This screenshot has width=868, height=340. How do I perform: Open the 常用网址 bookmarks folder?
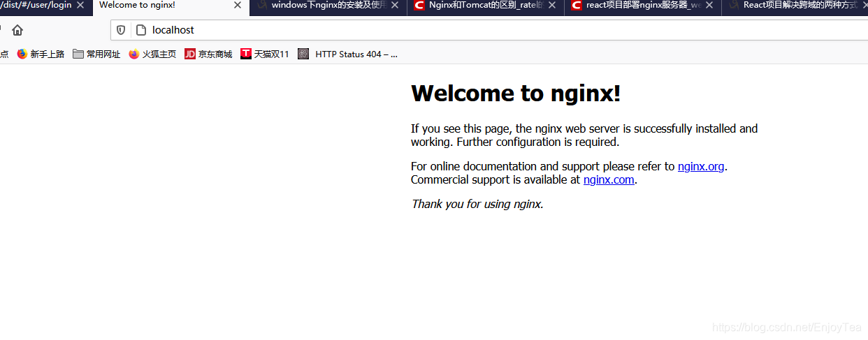pos(96,54)
